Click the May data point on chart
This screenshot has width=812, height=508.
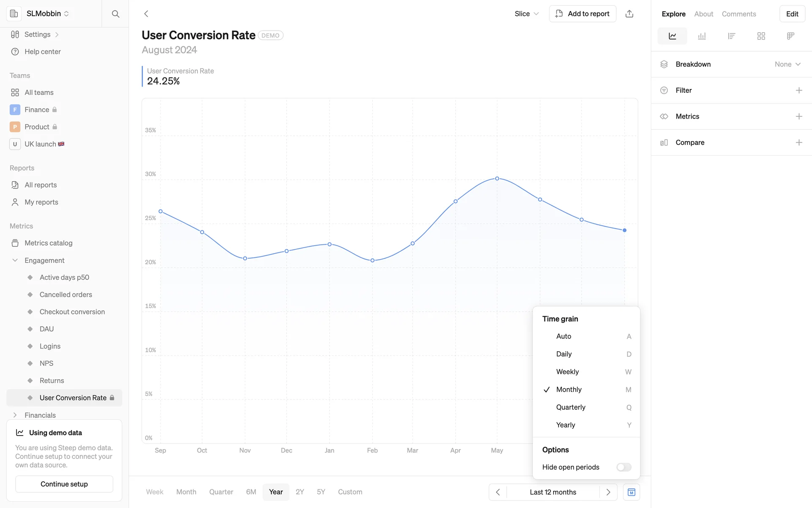(497, 179)
